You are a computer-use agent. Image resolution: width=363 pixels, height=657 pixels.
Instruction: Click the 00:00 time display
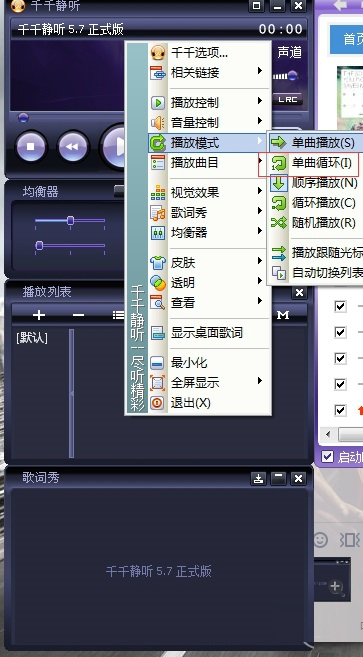(280, 29)
